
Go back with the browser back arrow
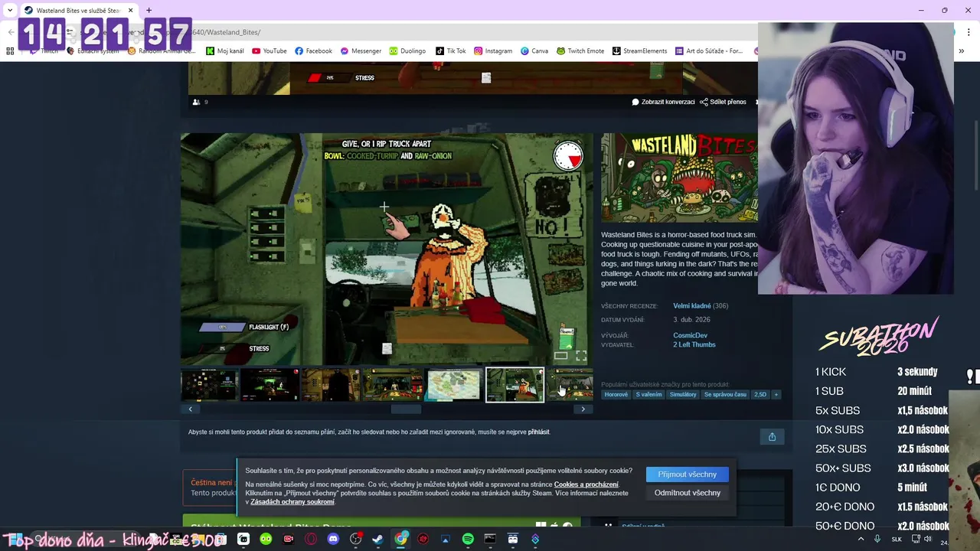(x=11, y=32)
